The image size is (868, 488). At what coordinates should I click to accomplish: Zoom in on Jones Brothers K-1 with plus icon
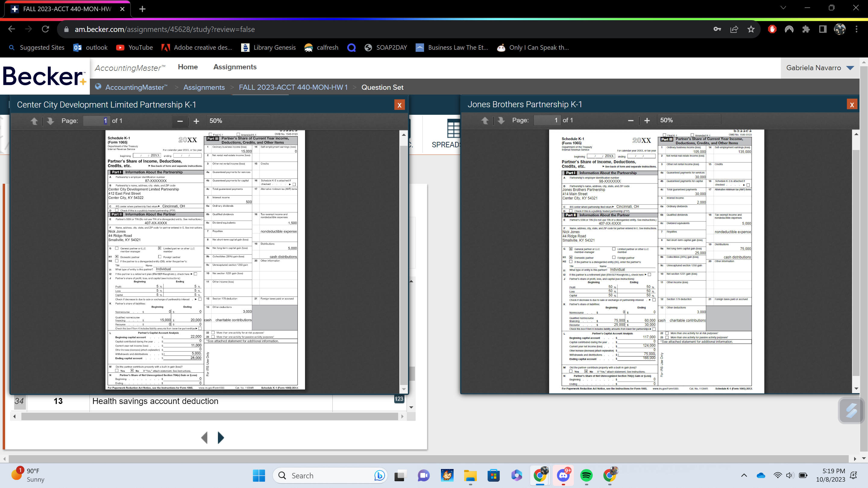pos(646,120)
